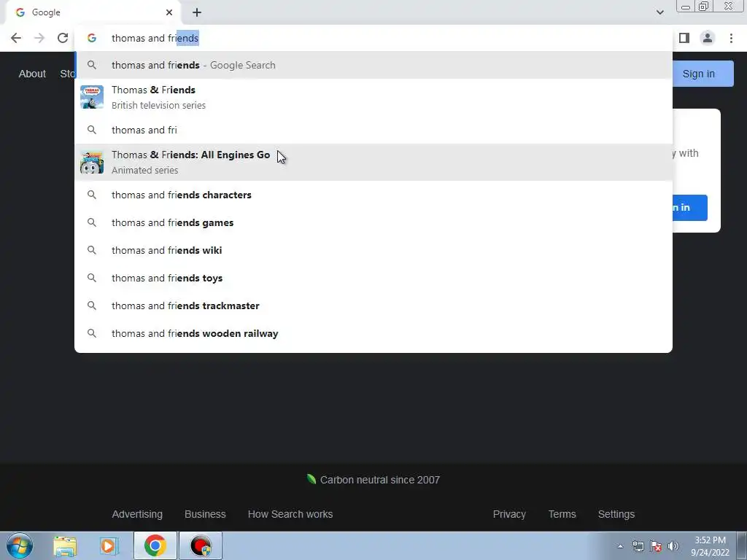This screenshot has height=560, width=747.
Task: Reload the current page
Action: coord(63,38)
